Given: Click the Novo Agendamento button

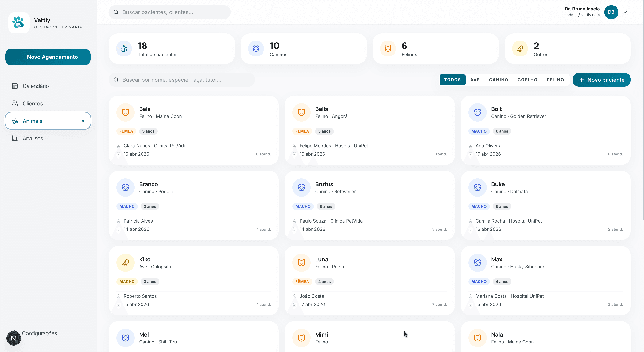Looking at the screenshot, I should coord(48,57).
